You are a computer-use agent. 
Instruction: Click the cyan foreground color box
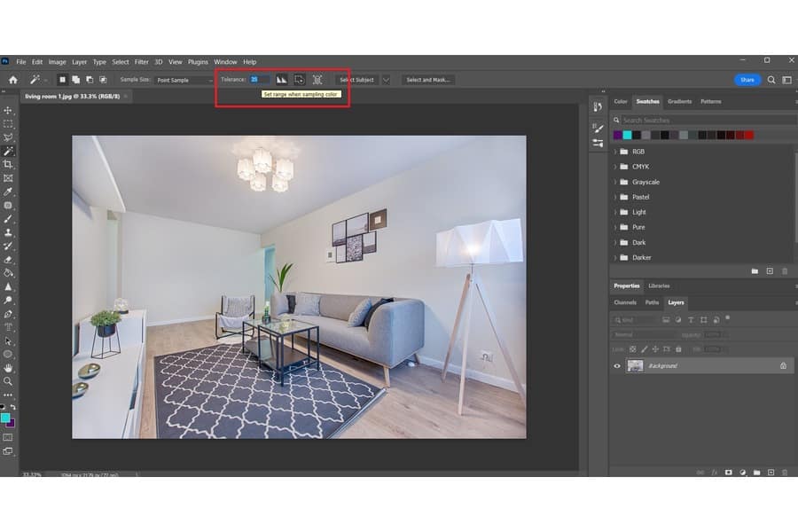[x=5, y=418]
